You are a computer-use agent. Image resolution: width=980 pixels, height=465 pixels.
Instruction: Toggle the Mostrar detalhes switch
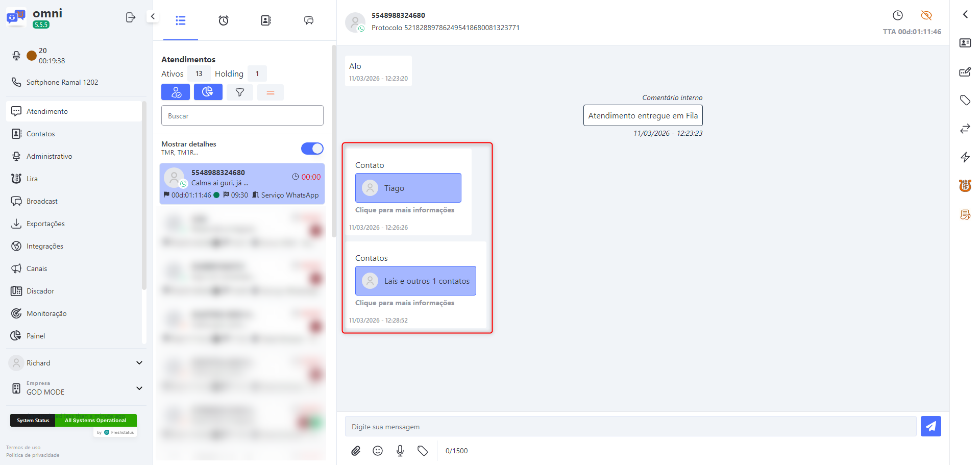pos(312,149)
